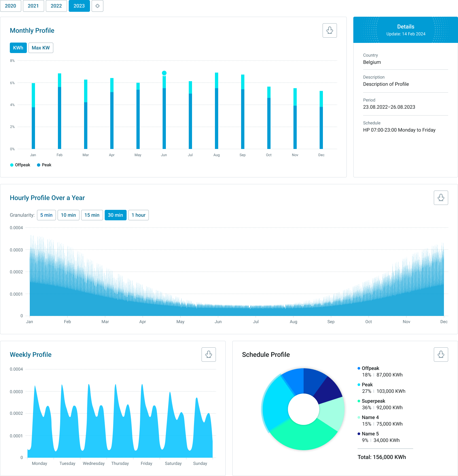
Task: Click the Wednesday peak in Weekly Profile
Action: (89, 385)
